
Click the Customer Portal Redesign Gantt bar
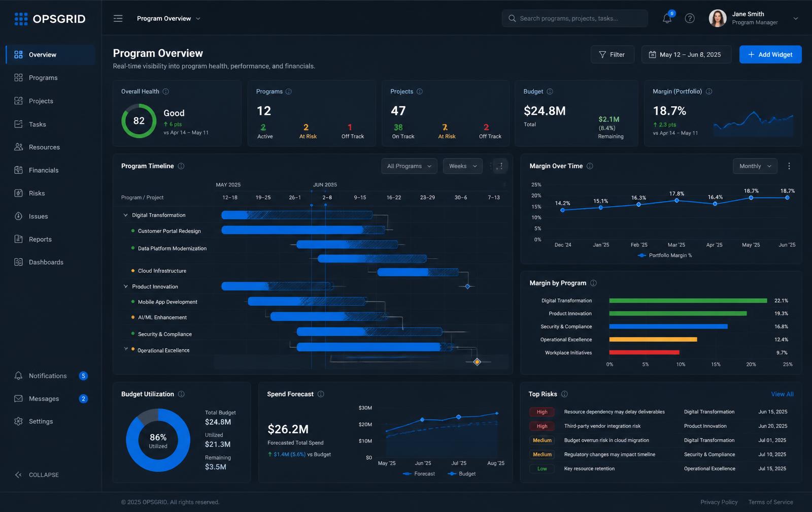tap(303, 230)
